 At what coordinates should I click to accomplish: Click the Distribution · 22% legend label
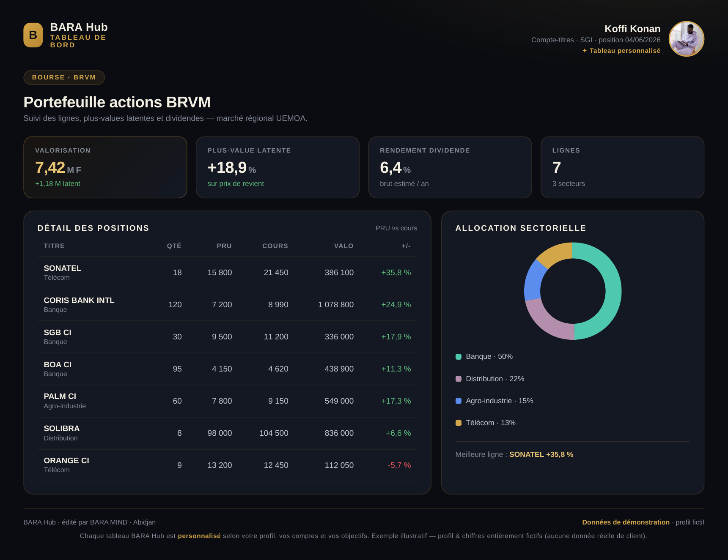point(495,379)
